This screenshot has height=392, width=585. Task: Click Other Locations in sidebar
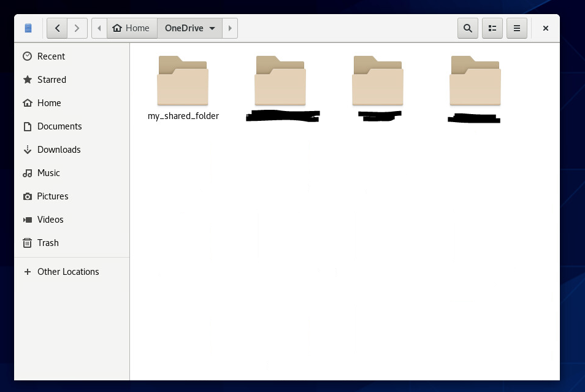point(68,272)
